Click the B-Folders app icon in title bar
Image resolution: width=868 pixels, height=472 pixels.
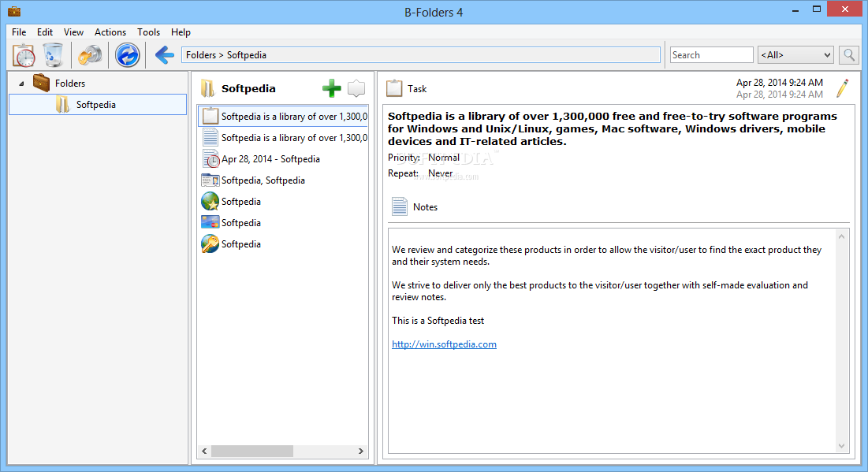tap(14, 11)
